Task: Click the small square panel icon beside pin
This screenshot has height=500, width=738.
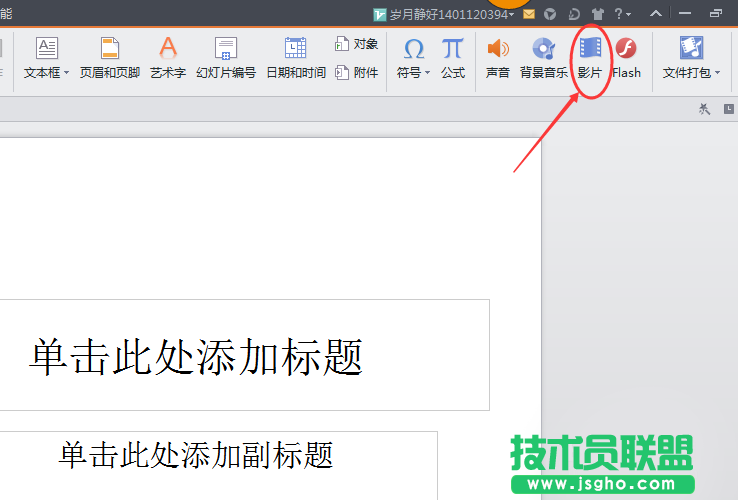Action: pos(729,109)
